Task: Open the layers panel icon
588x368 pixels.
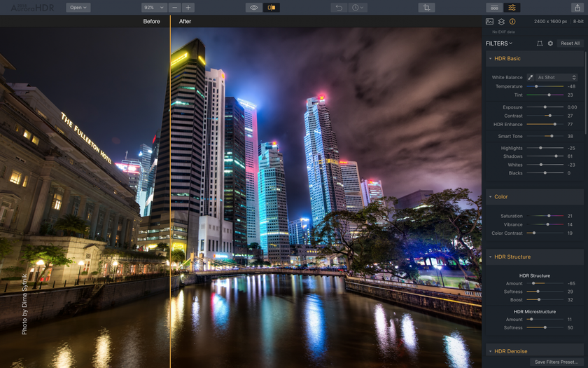Action: [501, 22]
